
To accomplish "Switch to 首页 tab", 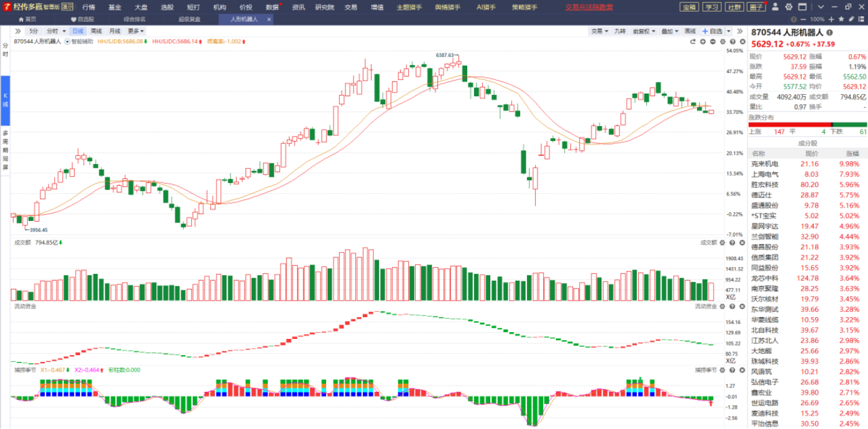I will pos(27,19).
